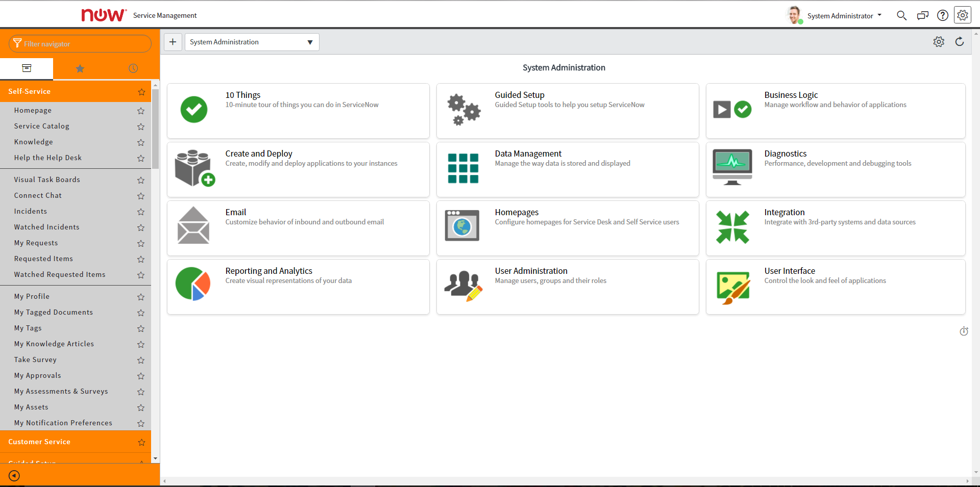Click the Integration arrows icon
This screenshot has width=980, height=487.
[732, 227]
